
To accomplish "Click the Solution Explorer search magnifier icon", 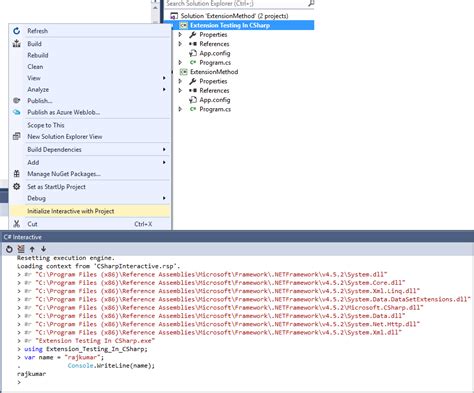I will point(311,3).
